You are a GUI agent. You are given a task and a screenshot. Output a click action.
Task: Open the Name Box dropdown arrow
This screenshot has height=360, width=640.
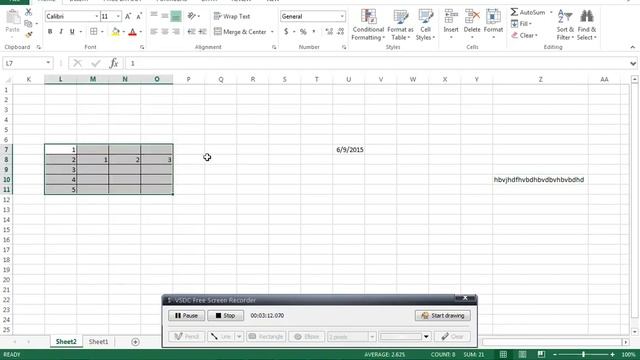[48, 63]
